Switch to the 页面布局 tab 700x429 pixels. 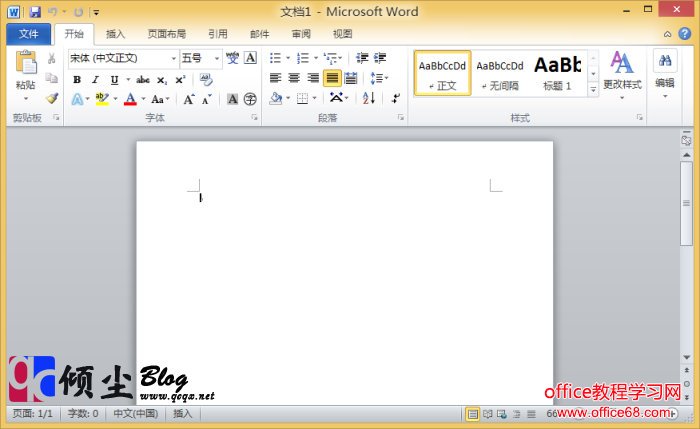pyautogui.click(x=167, y=34)
